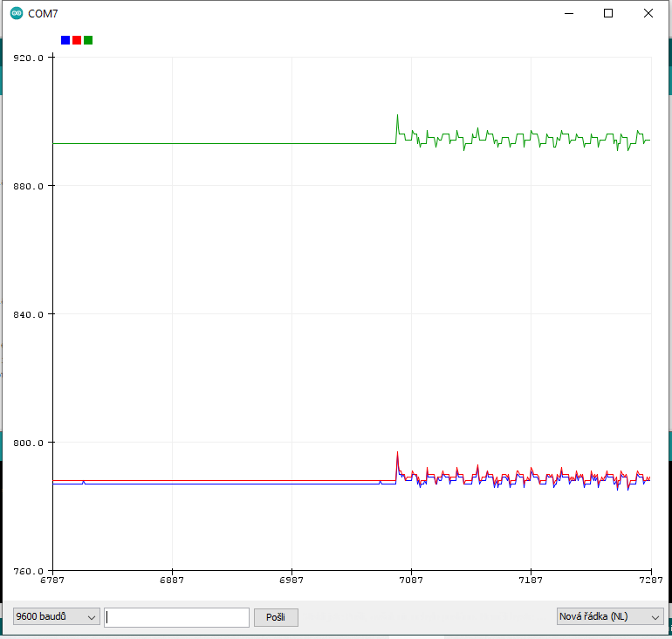Click the green legend square
This screenshot has width=672, height=639.
point(88,40)
